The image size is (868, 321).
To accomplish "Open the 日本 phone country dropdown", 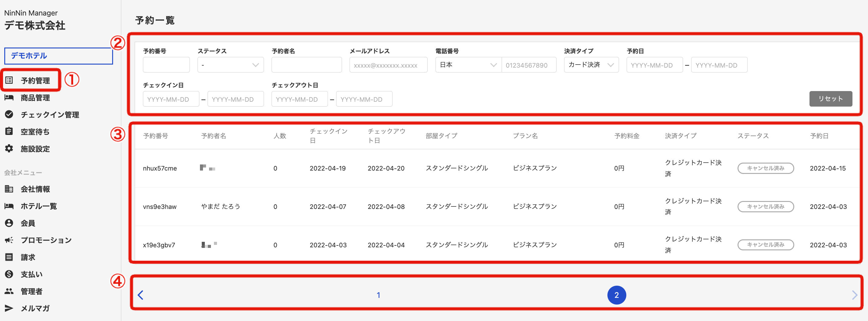I will click(468, 65).
